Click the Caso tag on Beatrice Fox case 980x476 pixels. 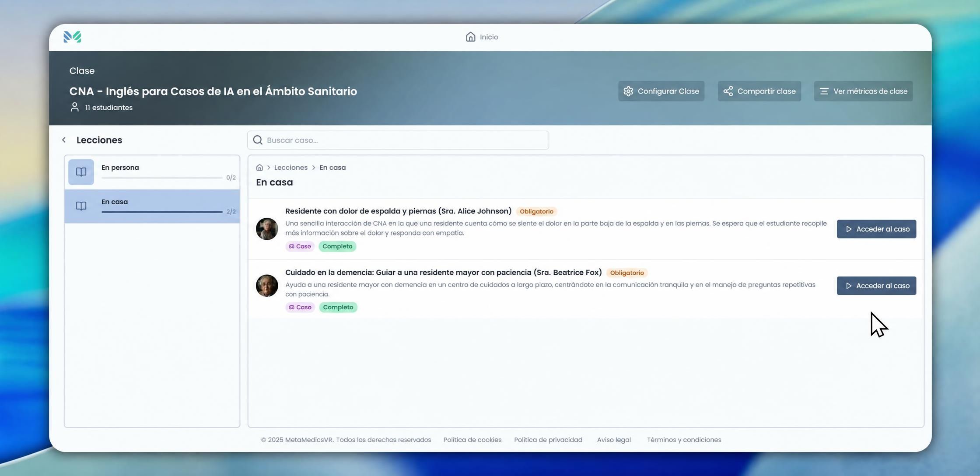(x=300, y=307)
